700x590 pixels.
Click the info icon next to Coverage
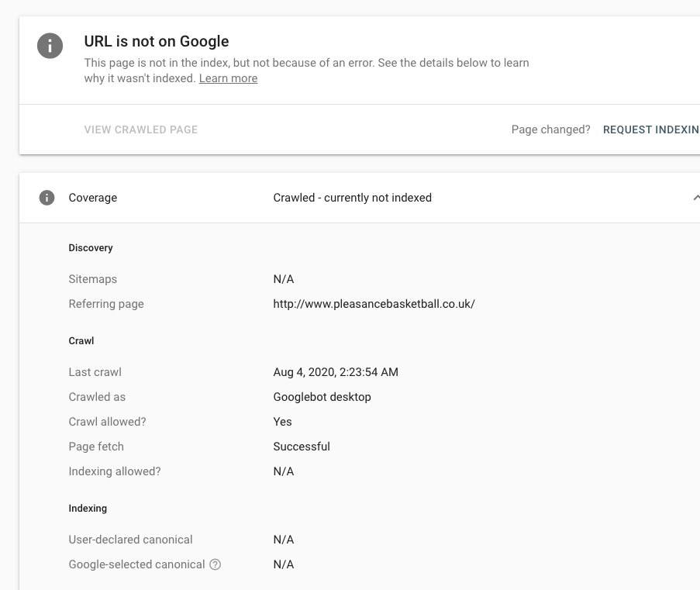click(x=47, y=198)
